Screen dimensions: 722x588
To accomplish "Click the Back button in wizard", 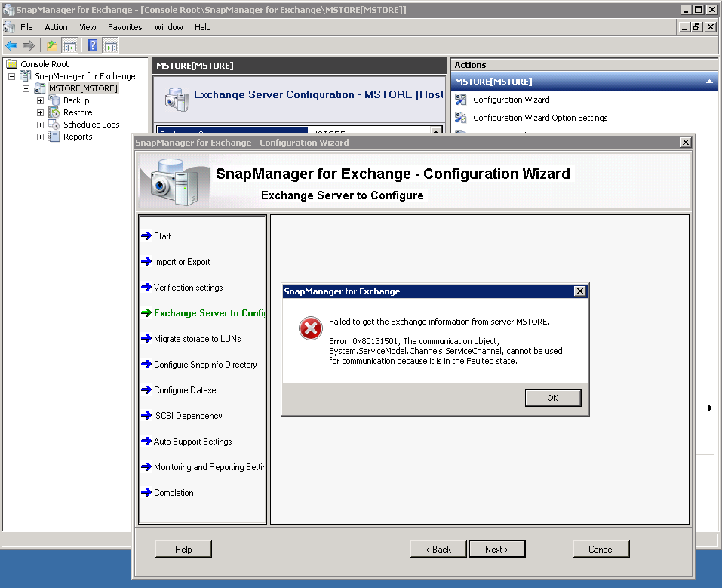I will click(438, 550).
